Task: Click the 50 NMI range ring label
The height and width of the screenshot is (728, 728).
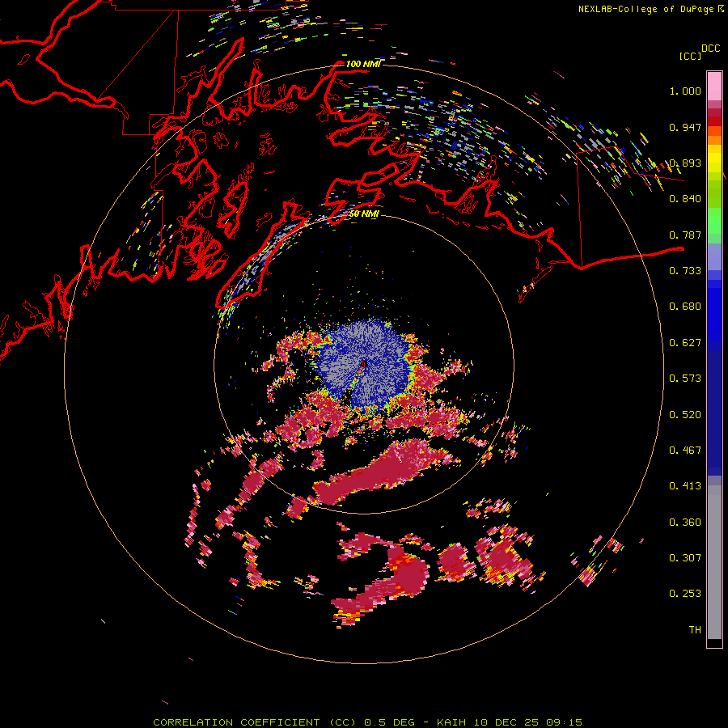Action: click(364, 214)
